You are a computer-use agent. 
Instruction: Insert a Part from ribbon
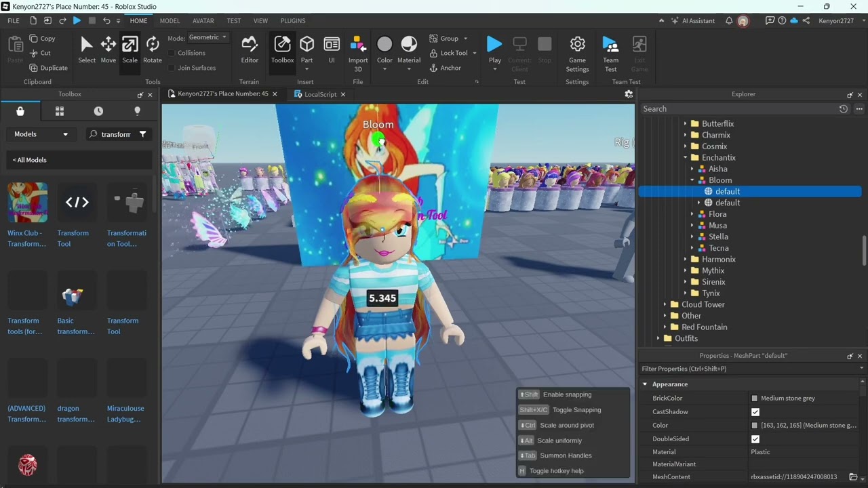tap(307, 45)
